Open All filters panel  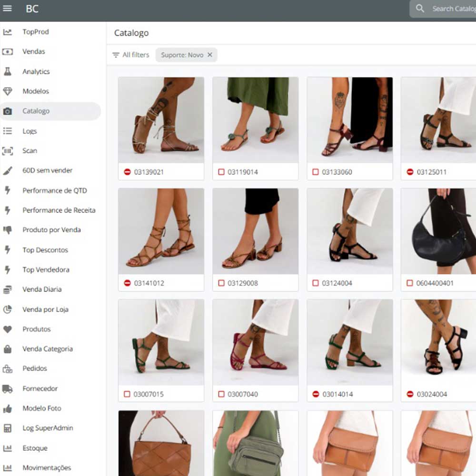[x=131, y=55]
